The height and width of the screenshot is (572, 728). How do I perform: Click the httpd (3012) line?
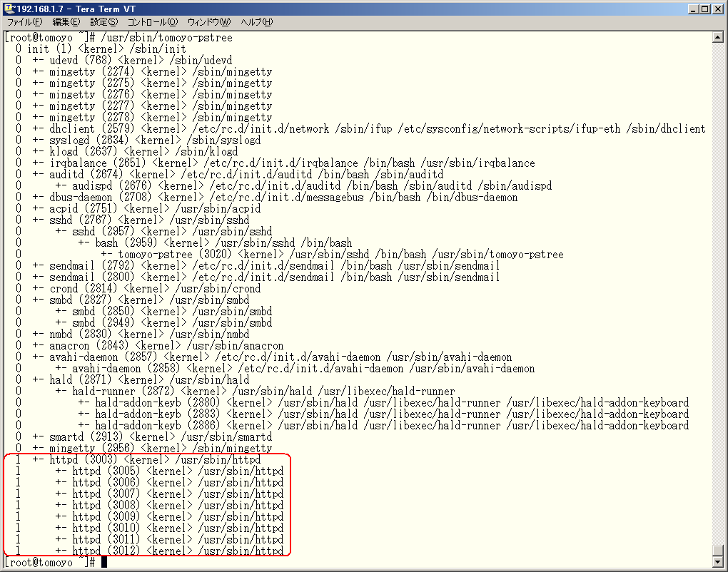149,550
